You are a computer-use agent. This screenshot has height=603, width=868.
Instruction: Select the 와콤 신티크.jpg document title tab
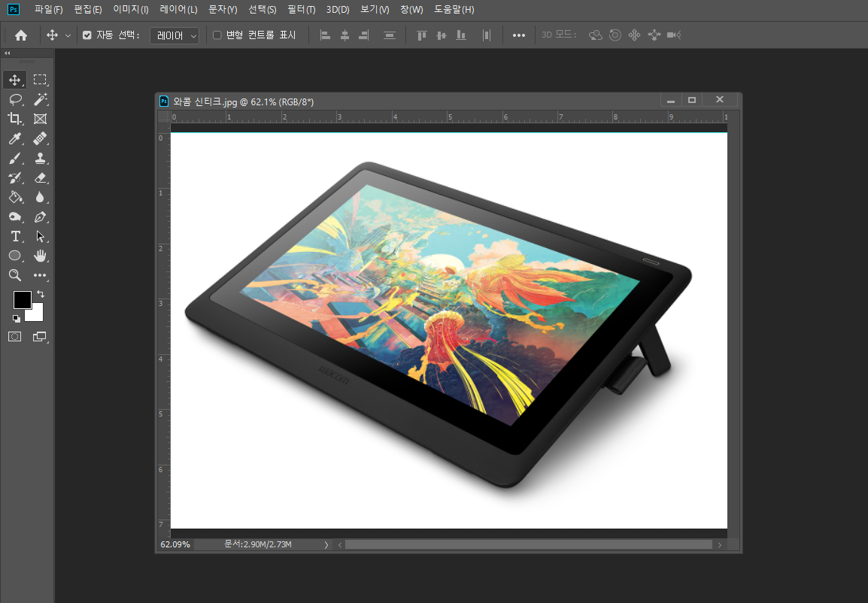click(244, 102)
